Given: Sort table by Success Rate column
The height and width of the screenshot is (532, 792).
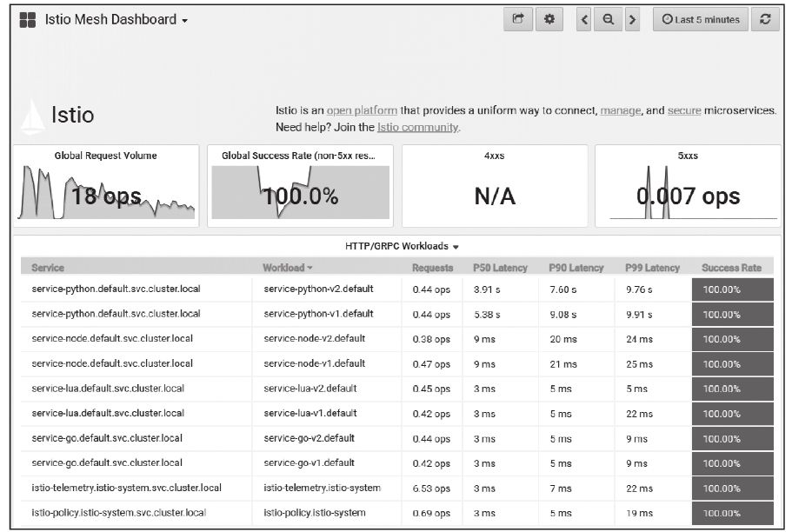Looking at the screenshot, I should [x=731, y=268].
